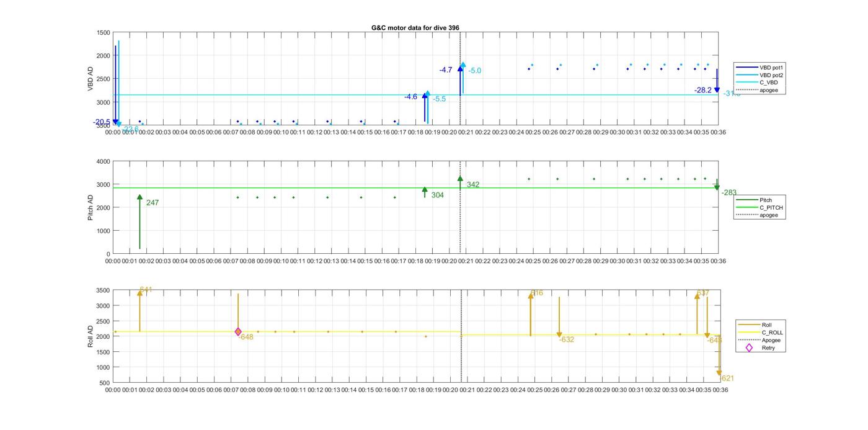Click the green arrowhead beside label 247
This screenshot has width=868, height=430.
140,197
